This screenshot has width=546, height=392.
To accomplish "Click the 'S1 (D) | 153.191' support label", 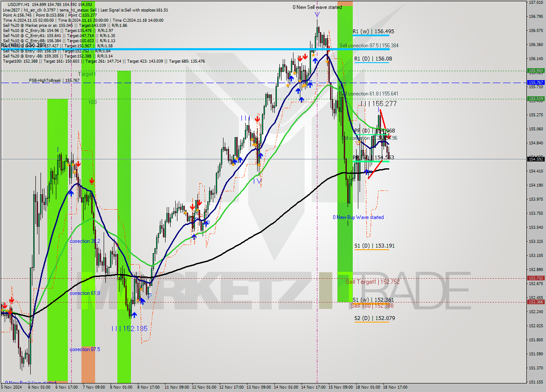I will click(x=374, y=246).
